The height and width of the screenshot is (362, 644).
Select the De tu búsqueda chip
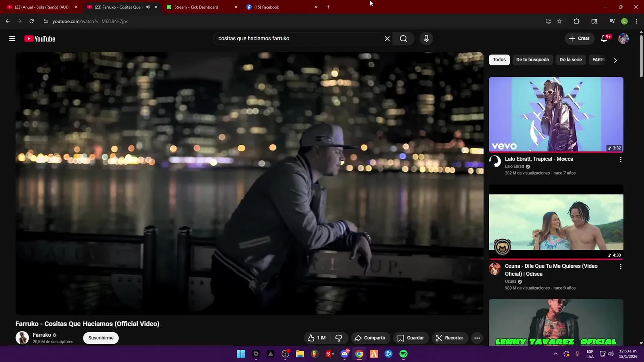point(532,60)
